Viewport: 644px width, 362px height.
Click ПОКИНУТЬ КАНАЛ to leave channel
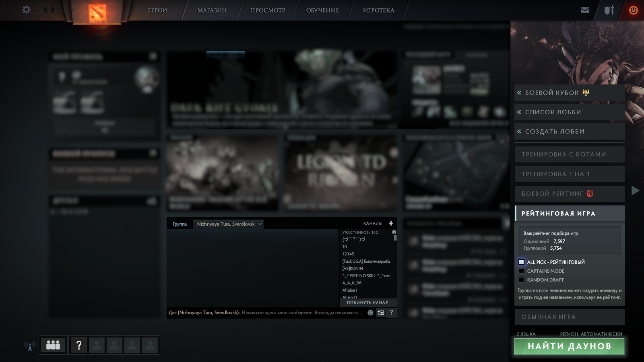coord(368,302)
